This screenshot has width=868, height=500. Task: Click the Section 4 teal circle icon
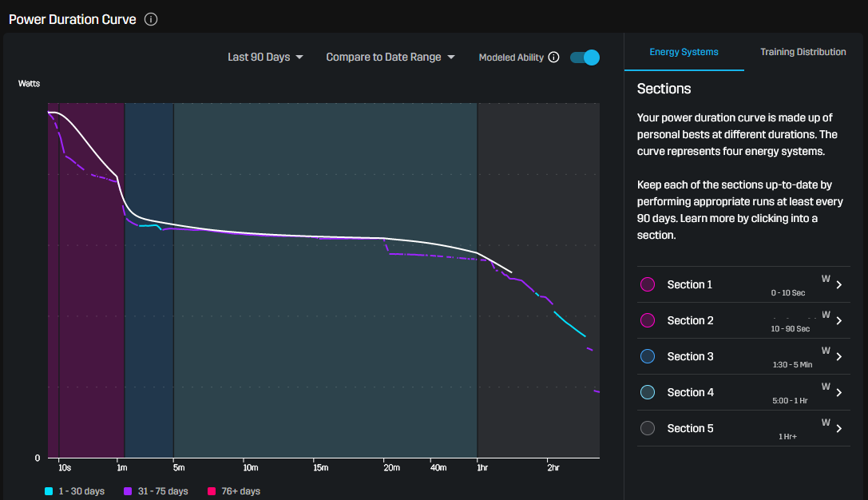click(648, 392)
